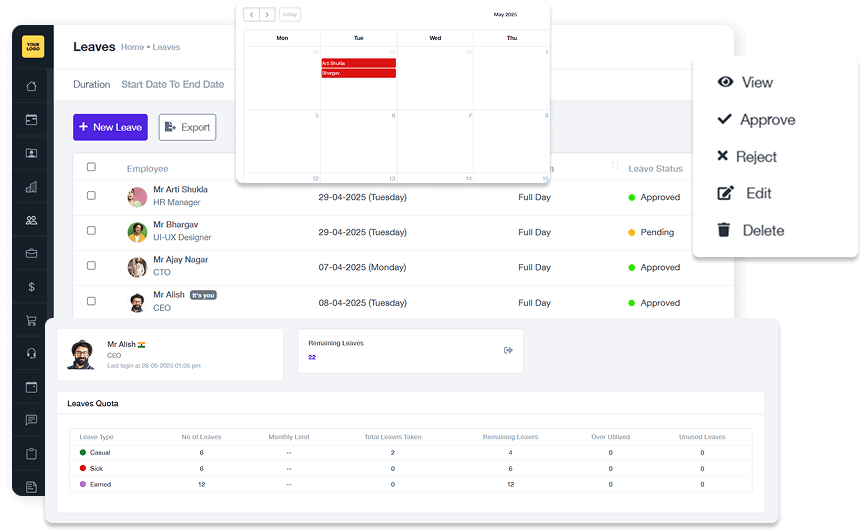
Task: Choose Approve from the context menu
Action: coord(756,119)
